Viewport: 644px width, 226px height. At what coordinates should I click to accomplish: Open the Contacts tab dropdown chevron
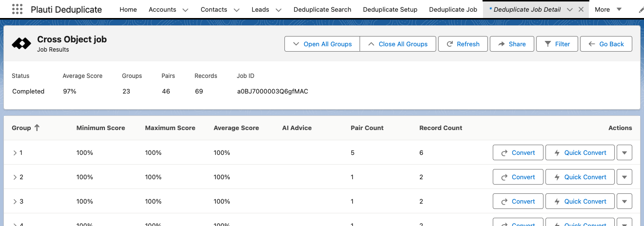(x=236, y=10)
